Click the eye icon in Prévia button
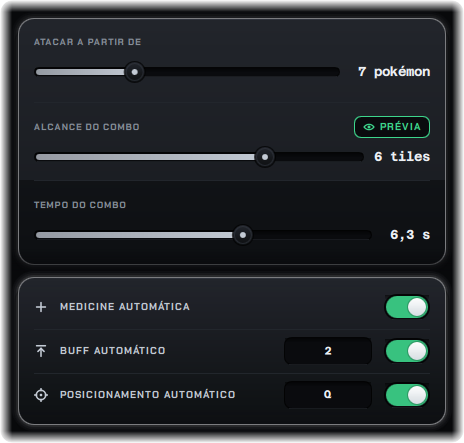 (x=369, y=127)
